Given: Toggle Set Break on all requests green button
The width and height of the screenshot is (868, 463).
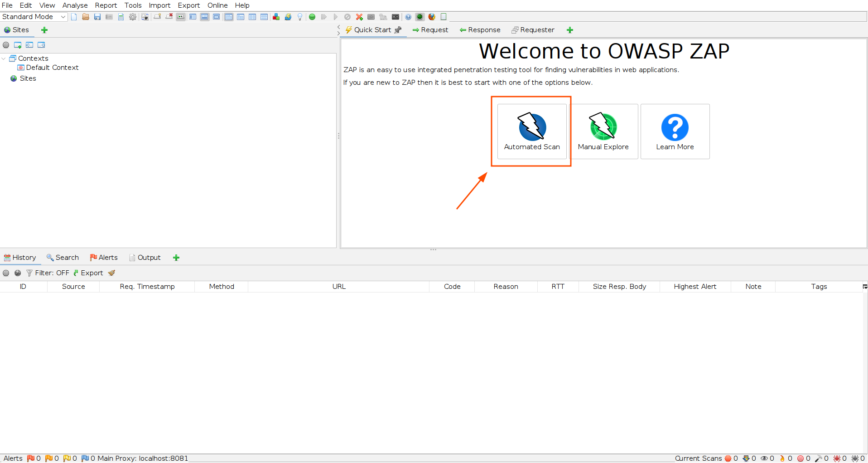Looking at the screenshot, I should click(312, 17).
